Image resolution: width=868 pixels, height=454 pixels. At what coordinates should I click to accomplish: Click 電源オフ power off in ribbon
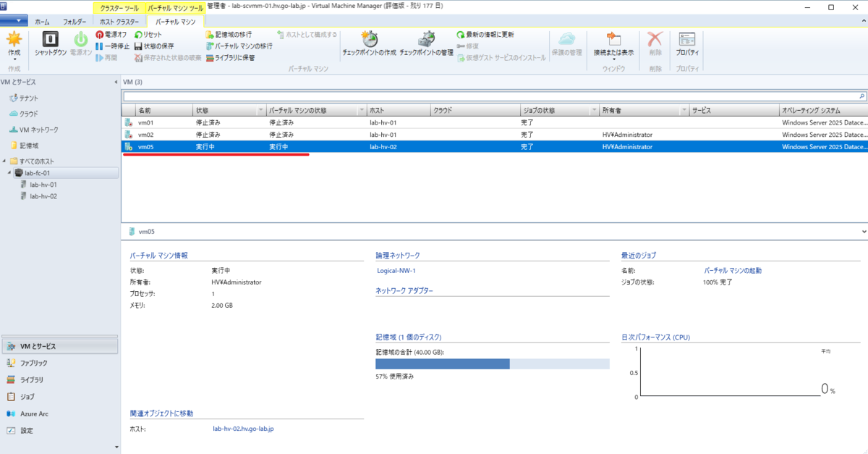click(111, 35)
